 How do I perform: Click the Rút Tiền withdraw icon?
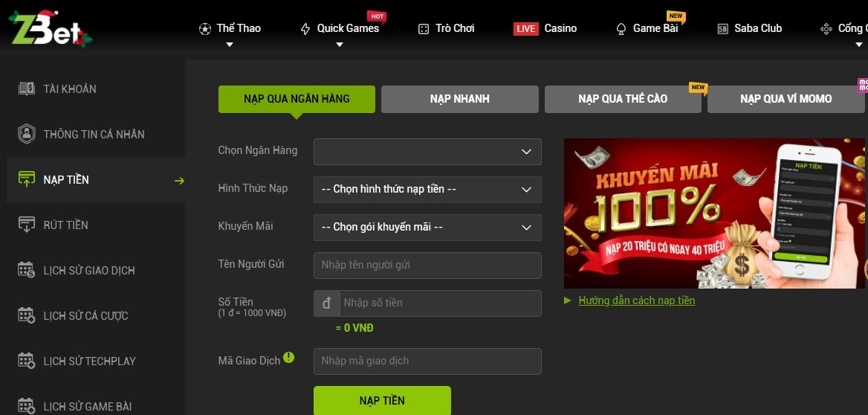click(x=27, y=225)
